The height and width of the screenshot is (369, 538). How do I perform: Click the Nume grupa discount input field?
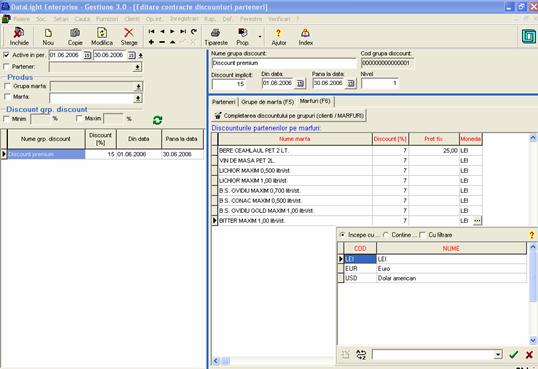click(x=284, y=63)
